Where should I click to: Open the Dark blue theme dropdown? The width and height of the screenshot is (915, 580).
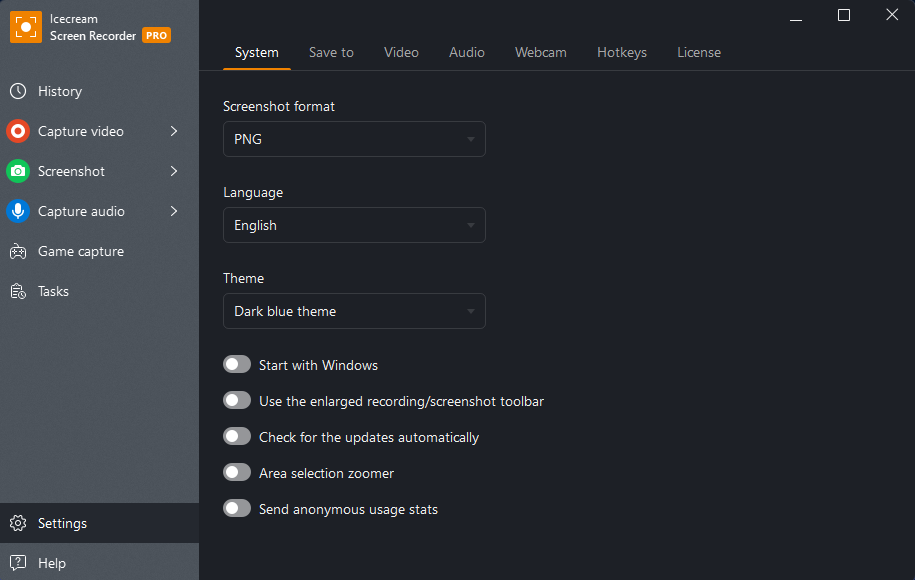[x=354, y=311]
